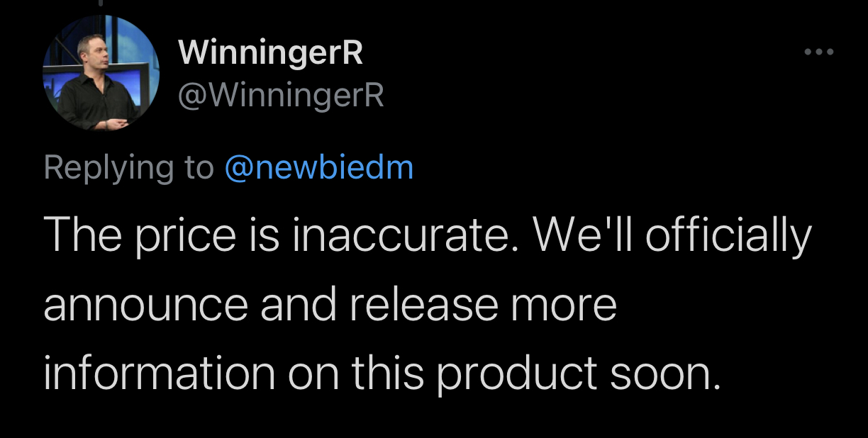868x438 pixels.
Task: Click the 'Replying to' label
Action: pyautogui.click(x=128, y=168)
